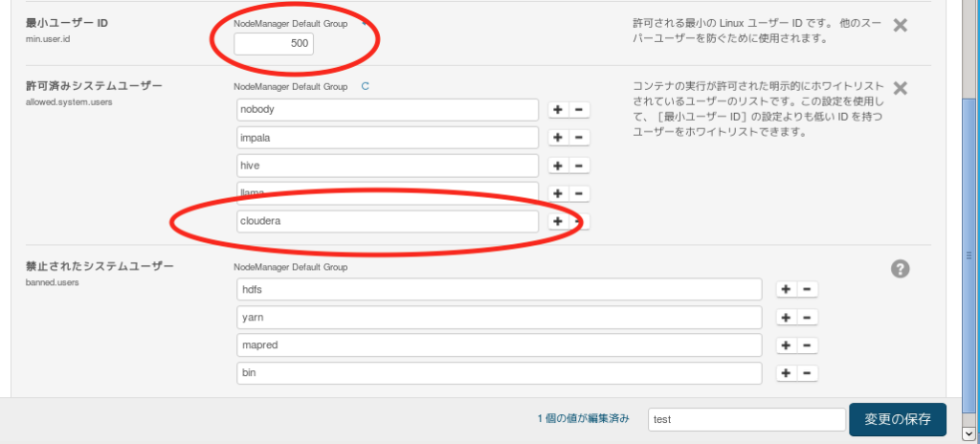Click the min.user.id value field

[274, 44]
